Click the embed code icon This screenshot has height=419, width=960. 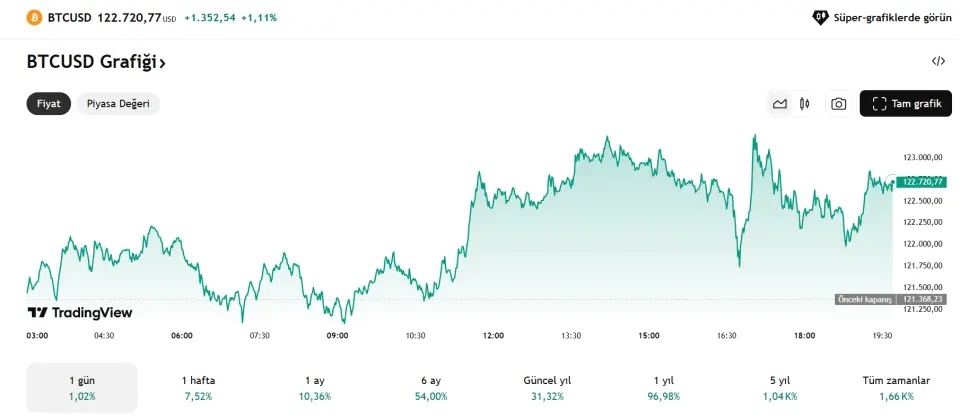[938, 61]
